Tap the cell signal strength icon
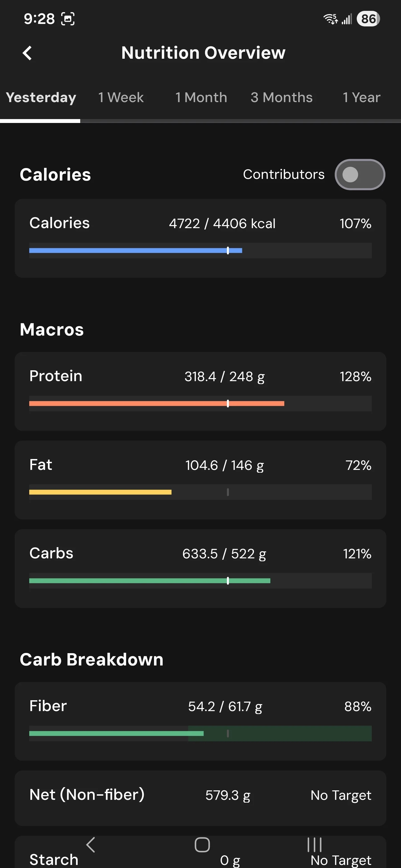The height and width of the screenshot is (868, 401). (x=347, y=19)
